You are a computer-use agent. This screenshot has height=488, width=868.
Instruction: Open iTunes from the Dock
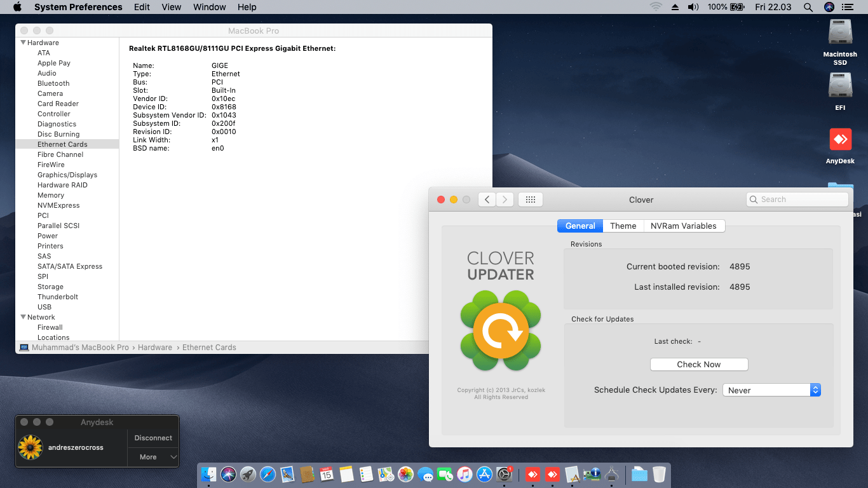pos(465,474)
